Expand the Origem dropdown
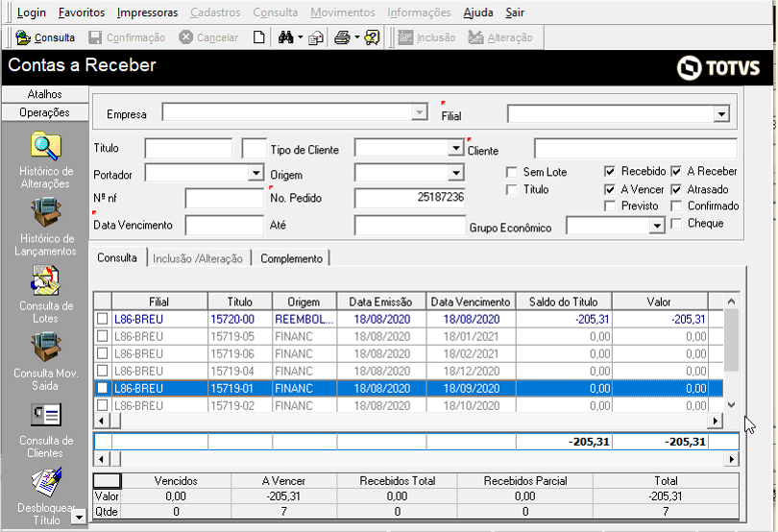Screen dimensions: 778x532 tap(455, 173)
